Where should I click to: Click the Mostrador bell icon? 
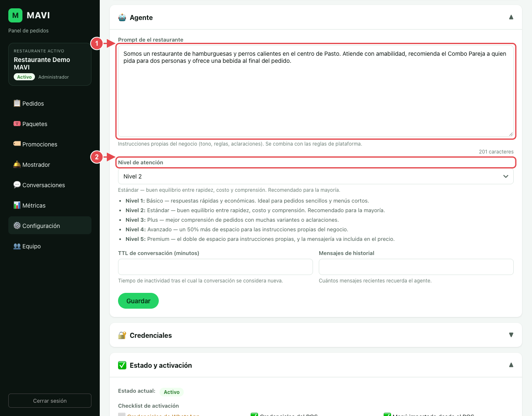[x=17, y=164]
